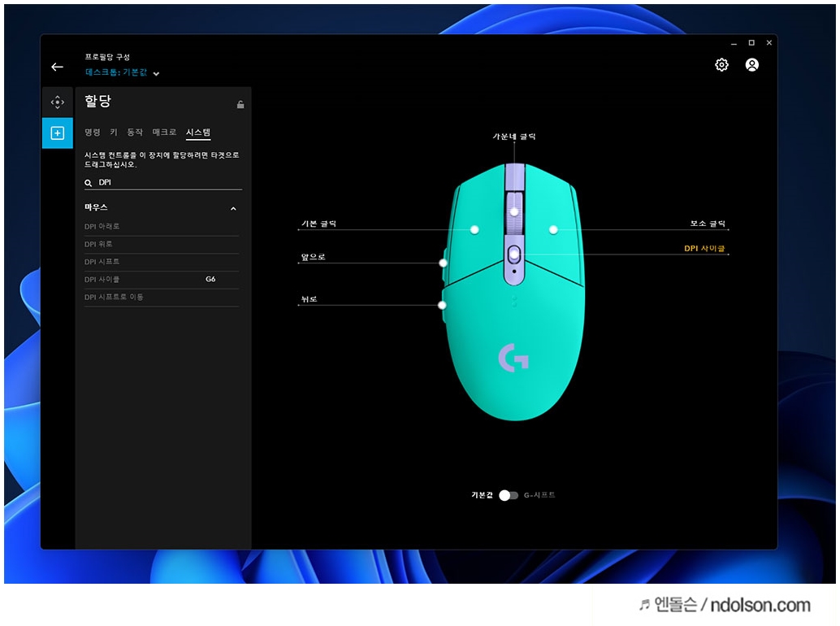The image size is (840, 626).
Task: Select the 뒤로 assignment label
Action: [x=309, y=299]
